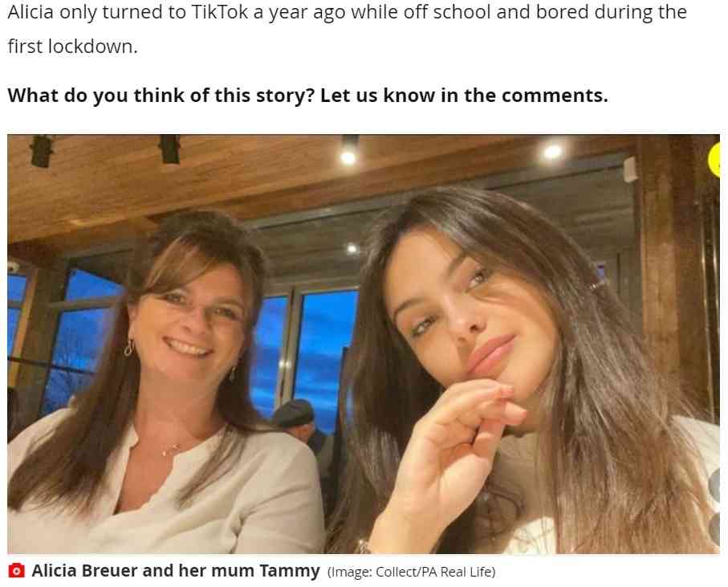The height and width of the screenshot is (587, 728).
Task: Click the upper grey circular button on photo edge
Action: (x=715, y=485)
